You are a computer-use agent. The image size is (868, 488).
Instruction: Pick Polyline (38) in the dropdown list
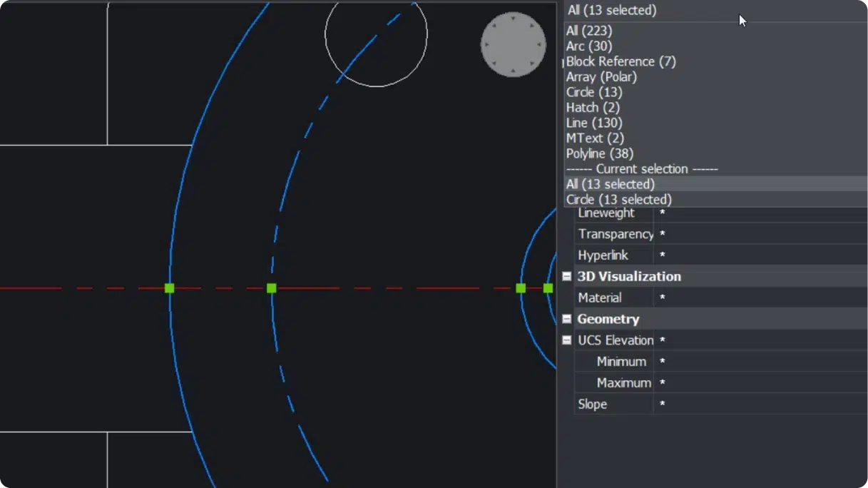(600, 153)
